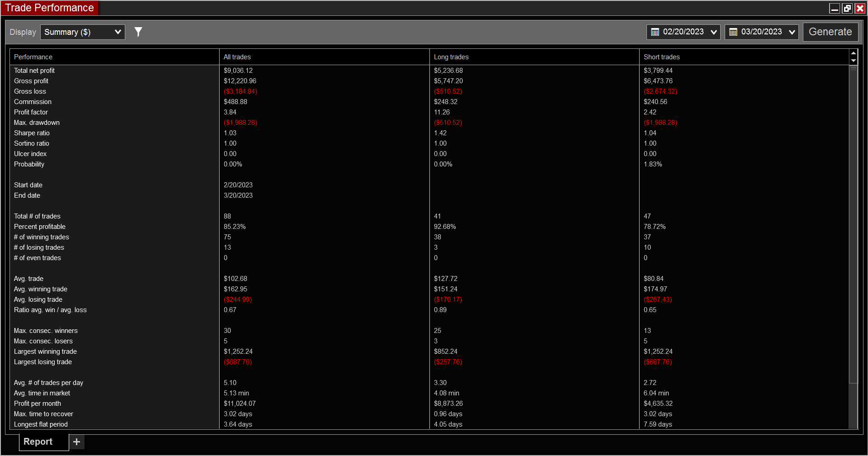Select the Percent profitable row label
Viewport: 868px width, 456px height.
(40, 227)
